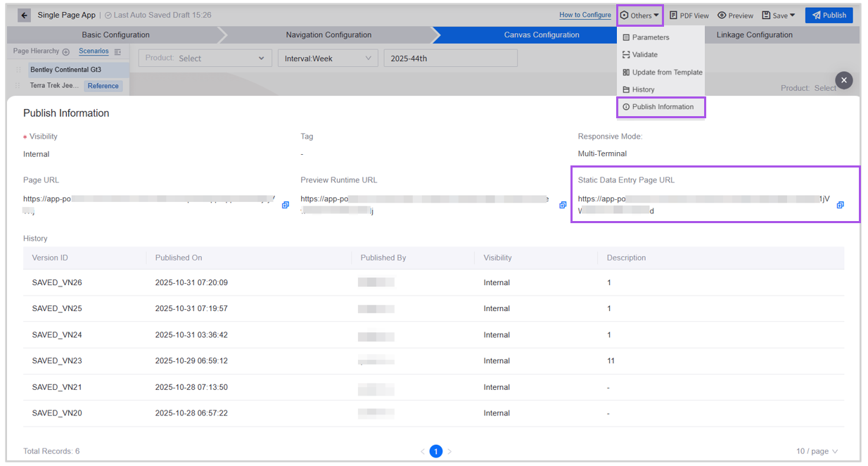This screenshot has width=868, height=466.
Task: Open the Preview eye button
Action: [735, 15]
